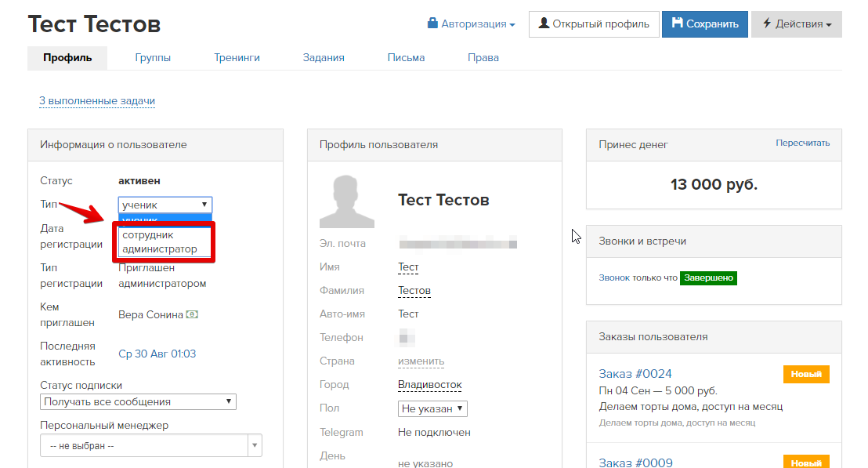Image resolution: width=868 pixels, height=468 pixels.
Task: Click the 13 000 руб. amount
Action: tap(714, 184)
